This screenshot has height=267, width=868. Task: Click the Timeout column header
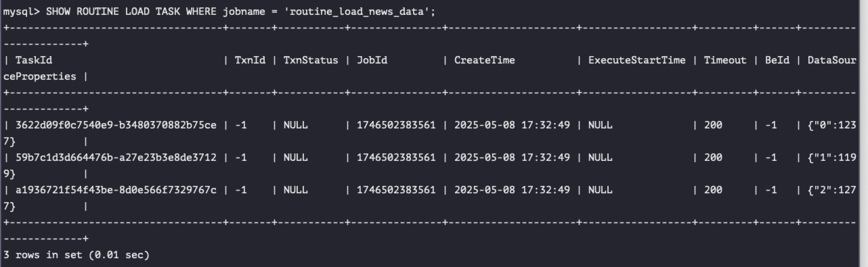724,61
